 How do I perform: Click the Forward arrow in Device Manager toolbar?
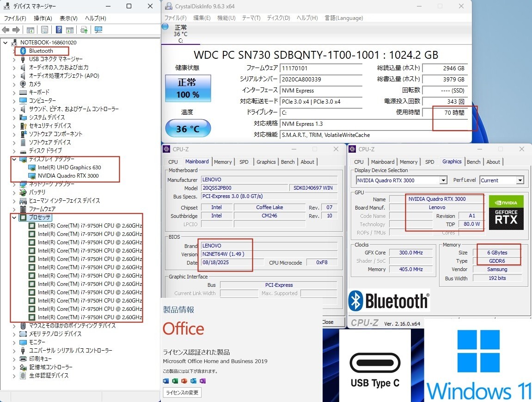coord(16,30)
